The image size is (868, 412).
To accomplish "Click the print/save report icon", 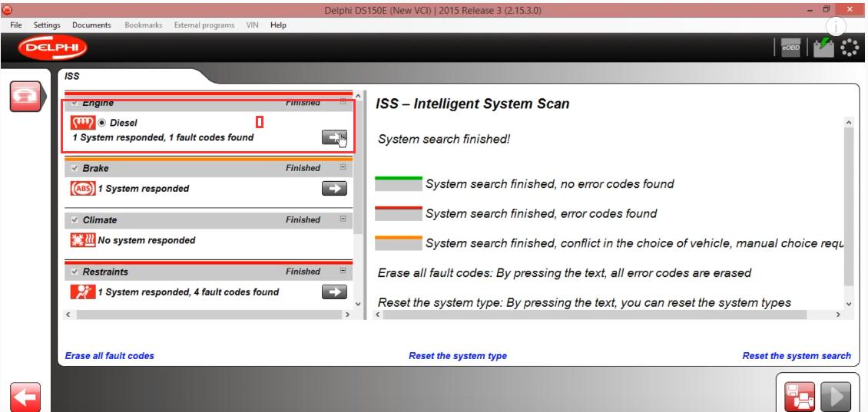I will pos(800,397).
